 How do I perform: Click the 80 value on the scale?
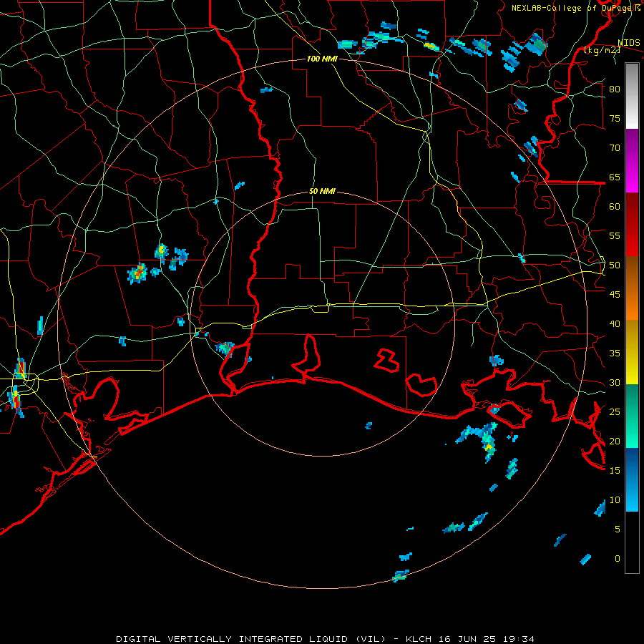coord(615,89)
